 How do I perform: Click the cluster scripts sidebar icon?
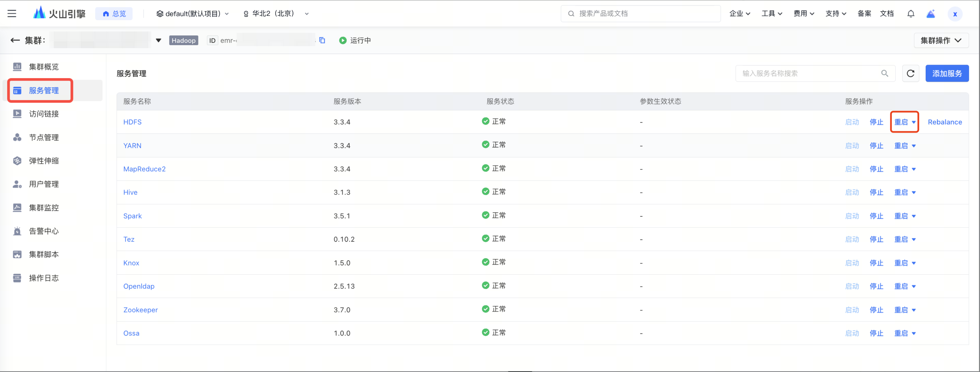(17, 255)
